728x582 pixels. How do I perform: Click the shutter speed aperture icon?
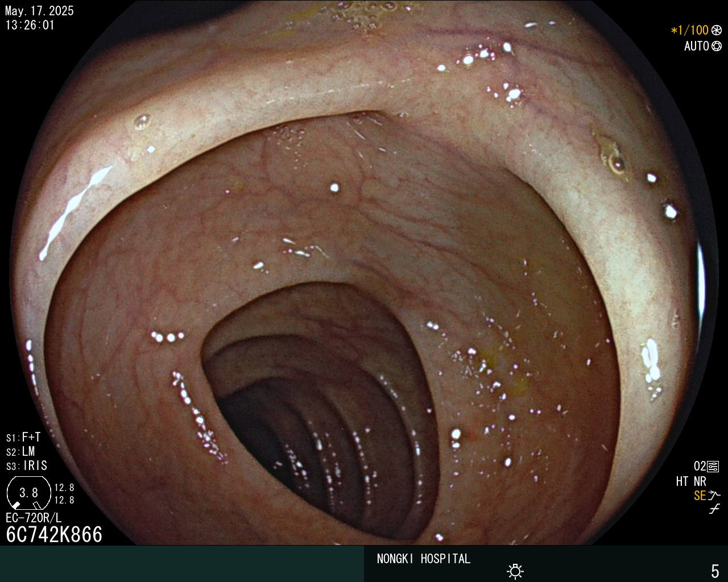coord(717,30)
